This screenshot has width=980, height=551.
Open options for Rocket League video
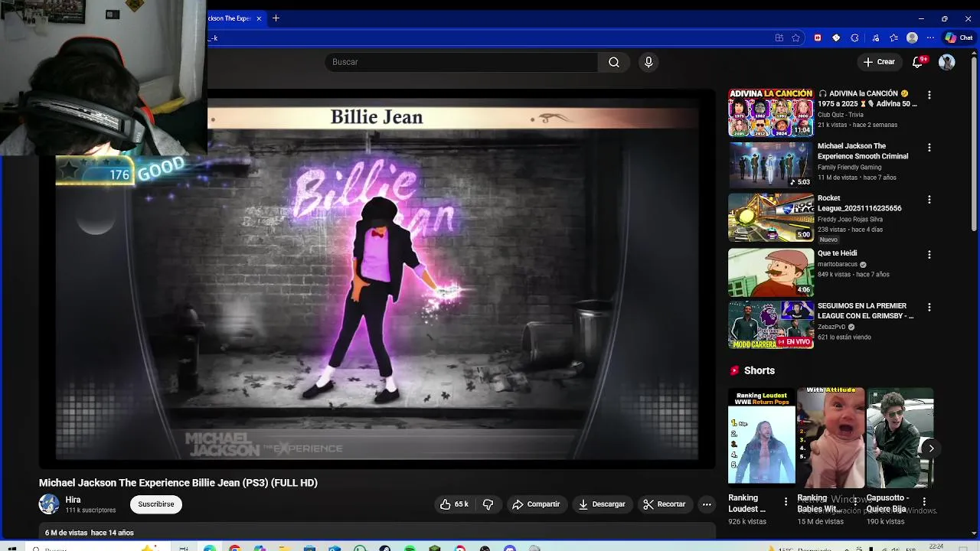[x=929, y=199]
